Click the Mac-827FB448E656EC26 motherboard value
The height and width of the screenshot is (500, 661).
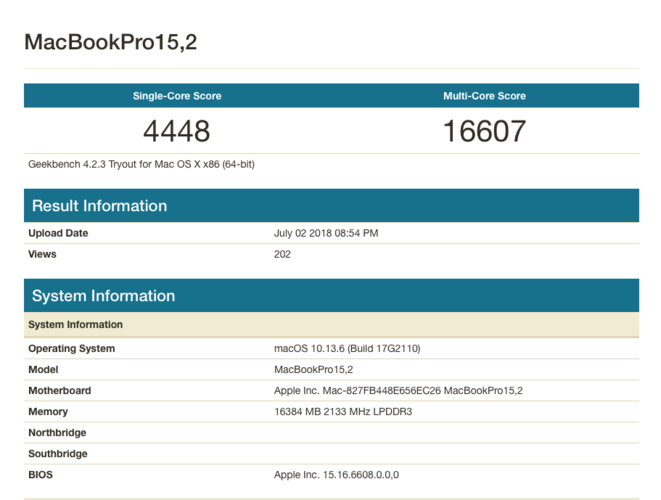(x=398, y=391)
